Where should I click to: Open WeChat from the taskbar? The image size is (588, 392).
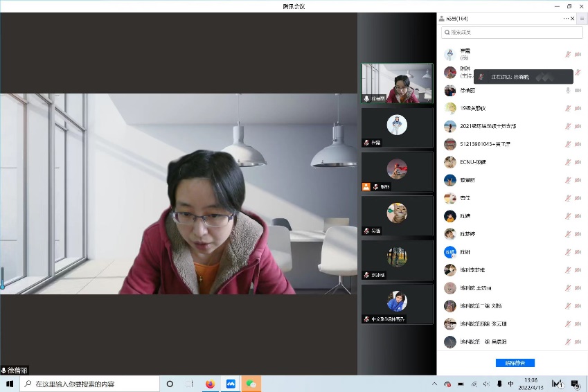pos(251,384)
